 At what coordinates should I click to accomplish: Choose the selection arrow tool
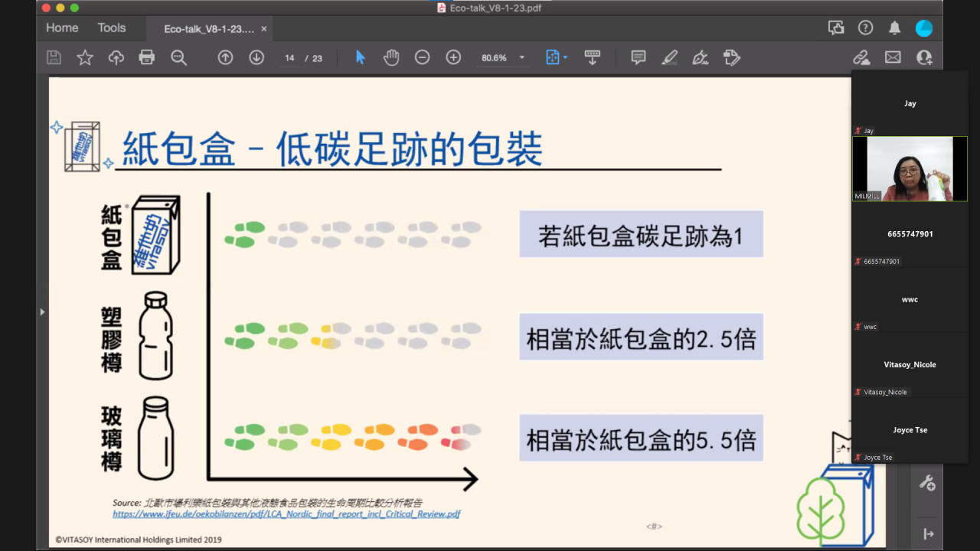point(360,57)
